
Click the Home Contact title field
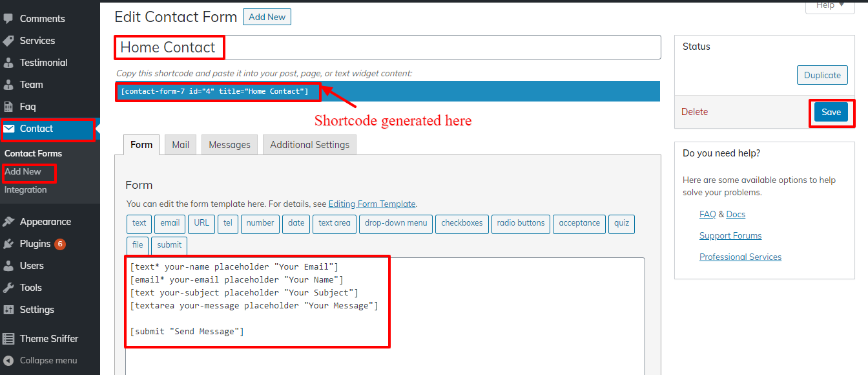[169, 47]
